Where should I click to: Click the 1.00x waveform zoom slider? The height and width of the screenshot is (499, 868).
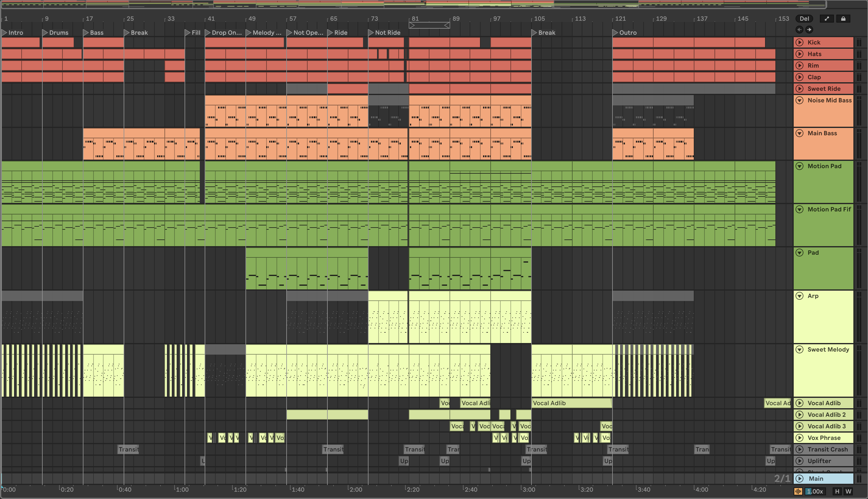point(815,491)
